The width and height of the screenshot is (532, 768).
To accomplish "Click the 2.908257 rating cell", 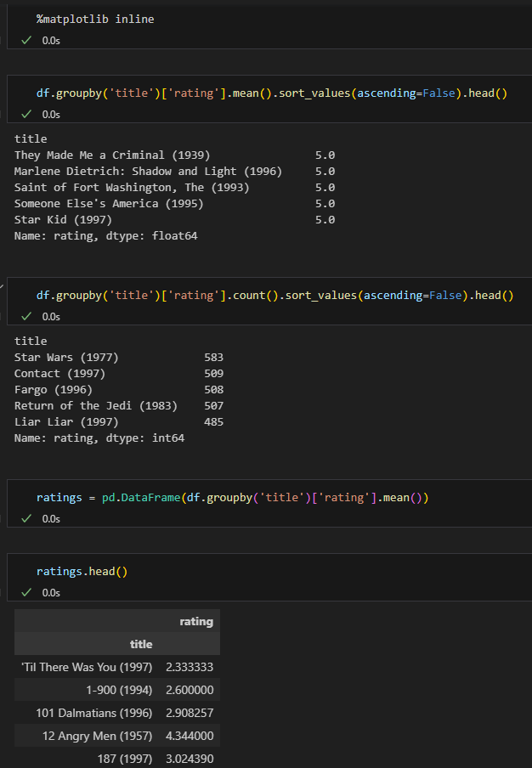I will click(190, 713).
